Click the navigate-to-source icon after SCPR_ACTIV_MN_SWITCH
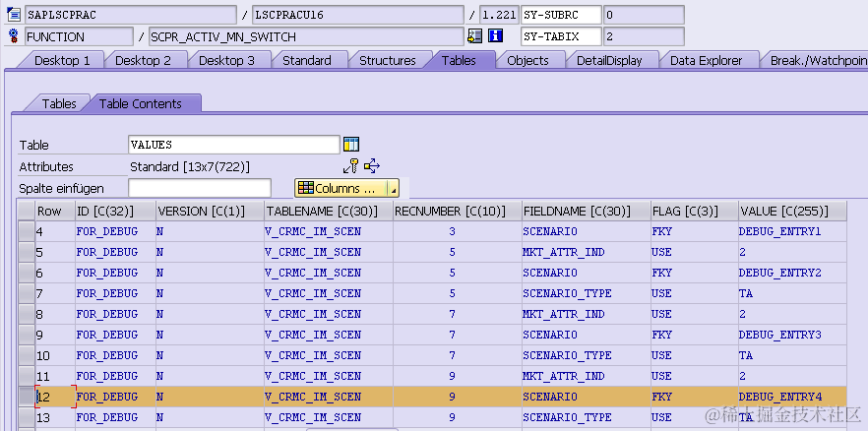Screen dimensions: 868x431 tap(474, 36)
